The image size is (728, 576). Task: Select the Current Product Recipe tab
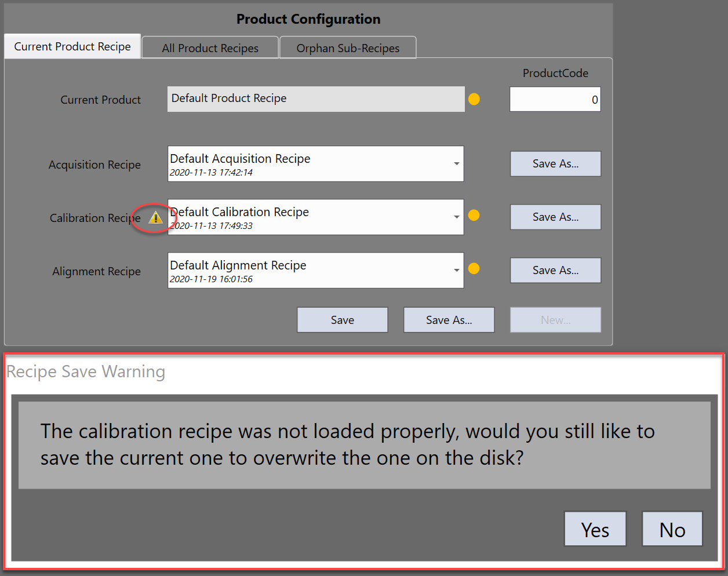[x=72, y=47]
